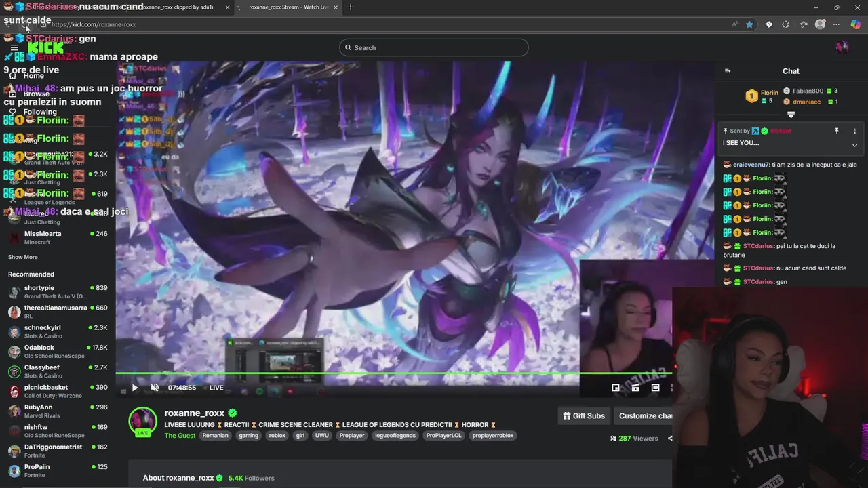Jump to LIVE in the player
868x488 pixels.
click(216, 388)
